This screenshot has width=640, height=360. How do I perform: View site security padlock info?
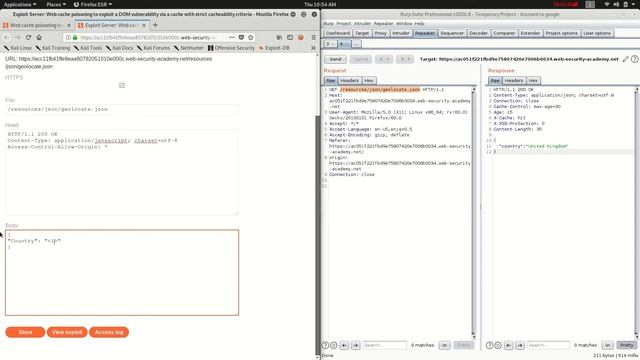[75, 37]
